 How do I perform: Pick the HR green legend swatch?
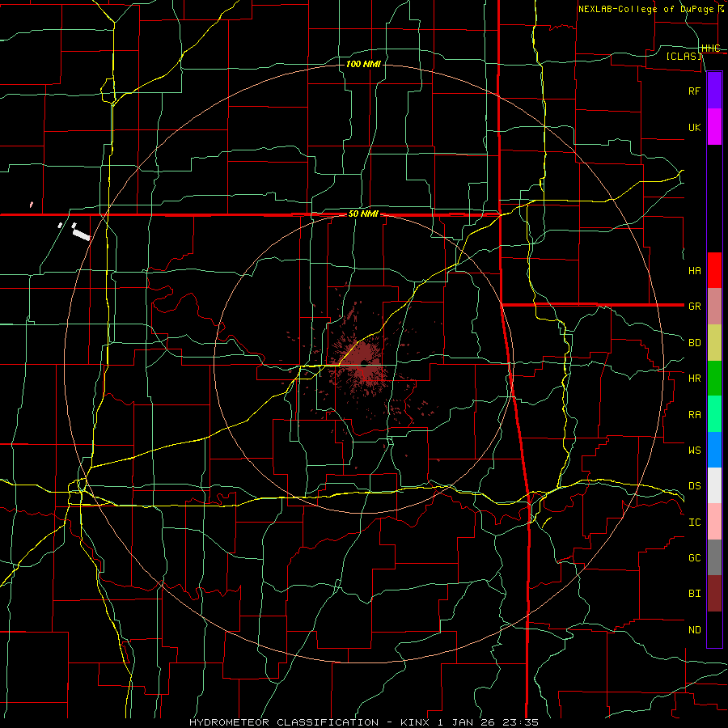tap(714, 379)
